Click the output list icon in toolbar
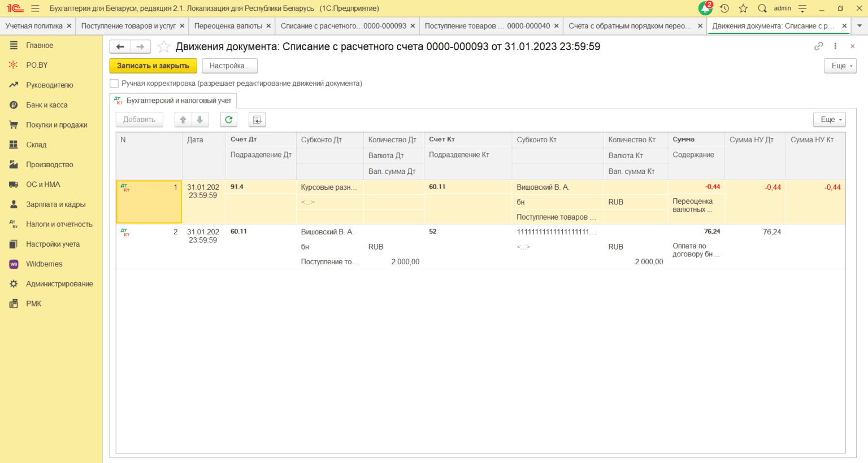Screen dimensions: 868x463 point(257,120)
